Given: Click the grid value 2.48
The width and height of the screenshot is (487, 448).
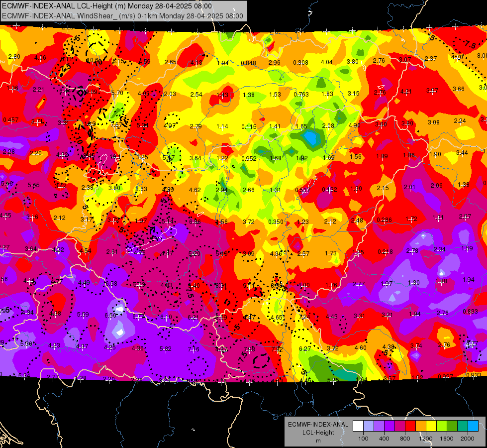Looking at the screenshot, I should [x=357, y=221].
